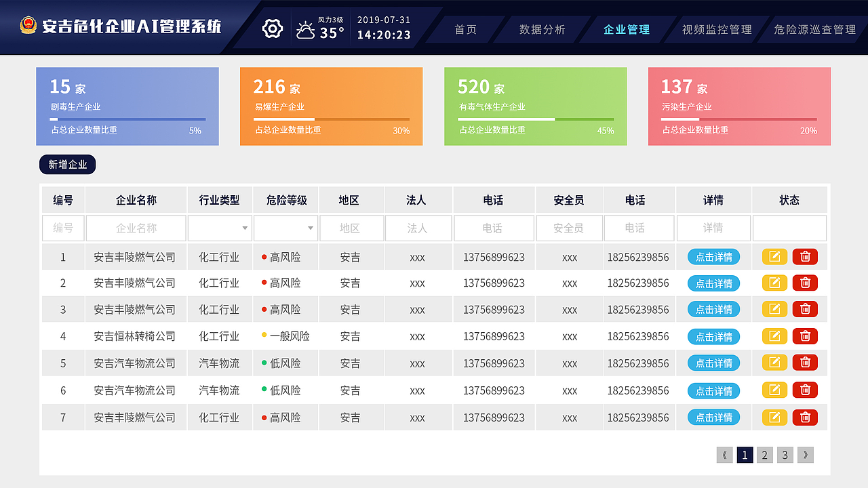
Task: Delete row 2 using its trash icon
Action: click(x=805, y=283)
